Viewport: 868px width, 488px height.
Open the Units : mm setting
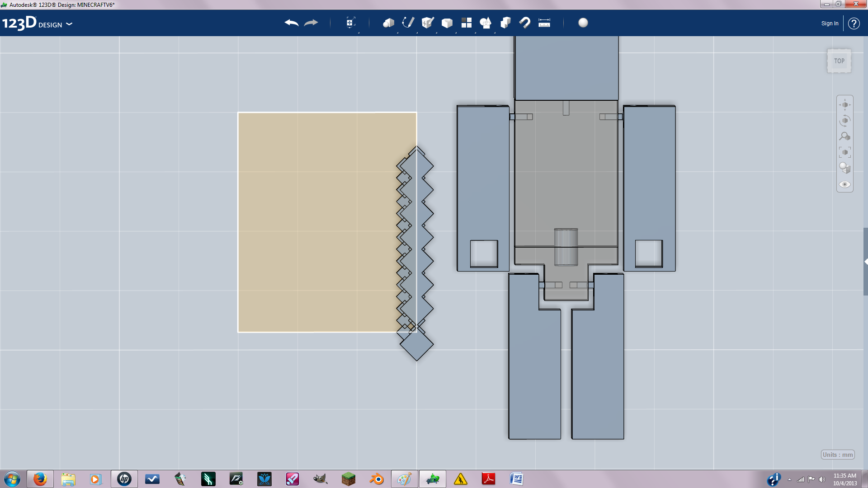[838, 455]
